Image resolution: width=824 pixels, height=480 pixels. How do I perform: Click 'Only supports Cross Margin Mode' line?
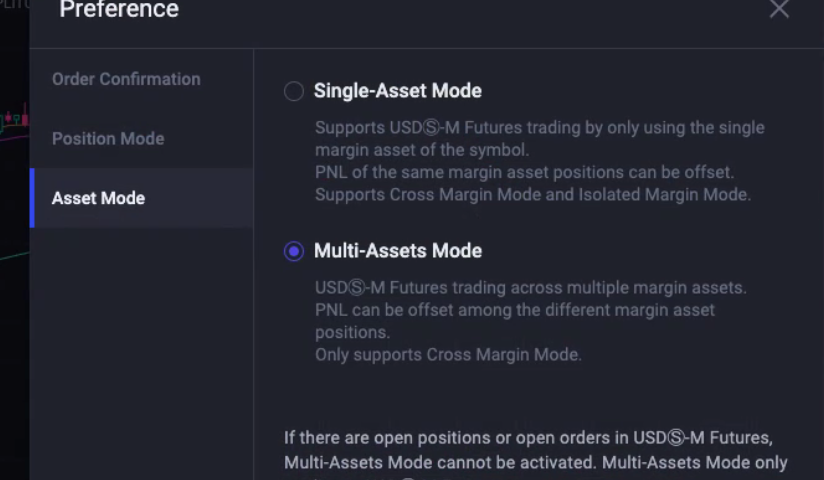[448, 355]
